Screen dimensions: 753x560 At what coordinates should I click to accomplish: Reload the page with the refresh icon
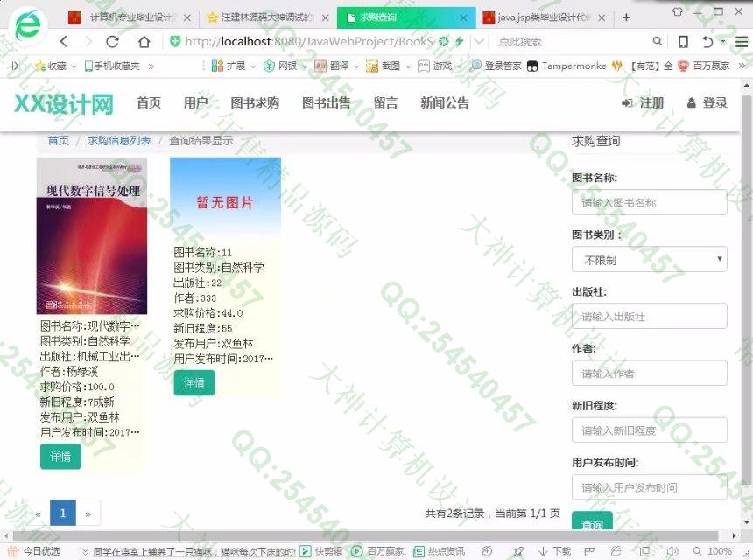pyautogui.click(x=112, y=42)
